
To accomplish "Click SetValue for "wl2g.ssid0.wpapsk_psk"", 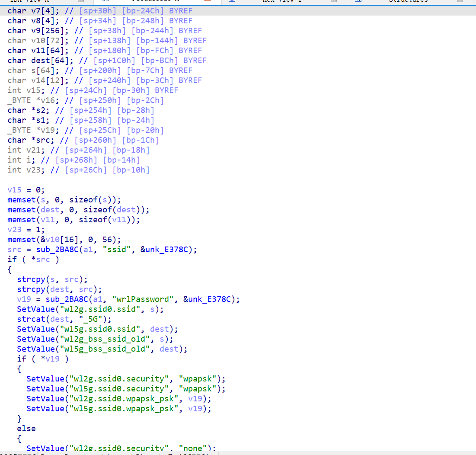I will point(119,399).
